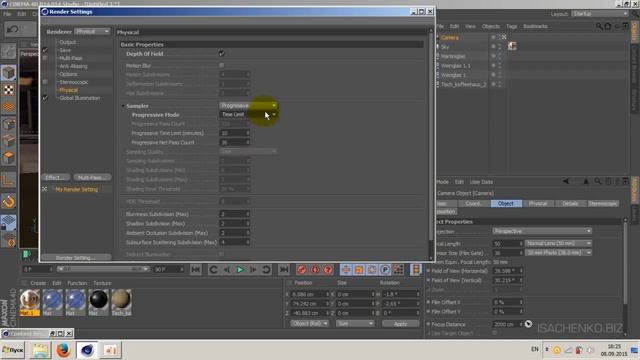Open Progressive Mode dropdown showing Time Limit

249,115
